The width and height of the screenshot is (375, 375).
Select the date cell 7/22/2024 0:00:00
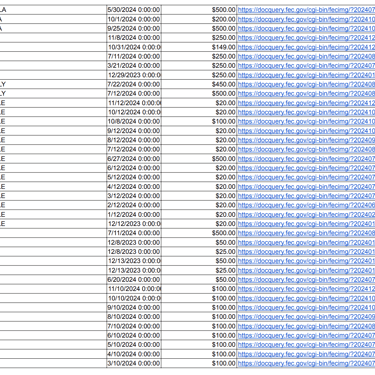point(134,84)
